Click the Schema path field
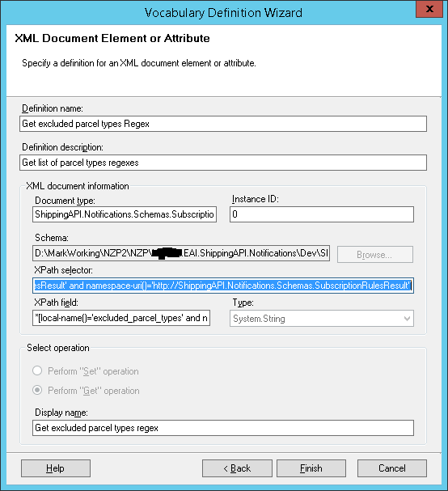This screenshot has height=491, width=448. pos(181,253)
